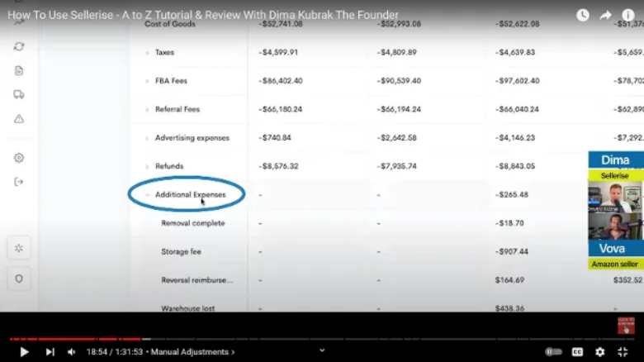This screenshot has height=362, width=644.
Task: Click the -$265.48 additional expenses value
Action: click(511, 194)
